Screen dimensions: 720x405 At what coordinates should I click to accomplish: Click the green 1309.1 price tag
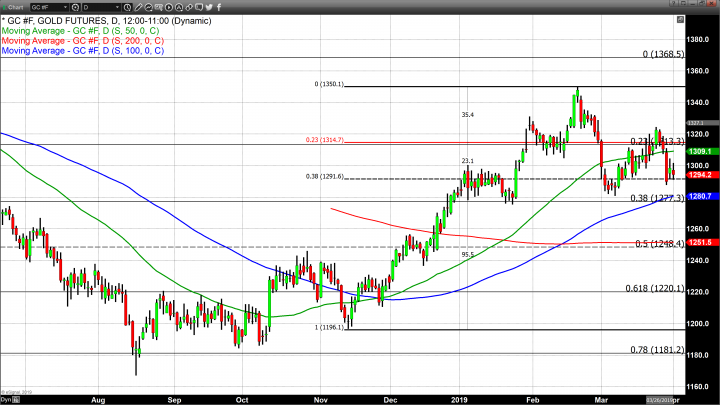pos(702,152)
